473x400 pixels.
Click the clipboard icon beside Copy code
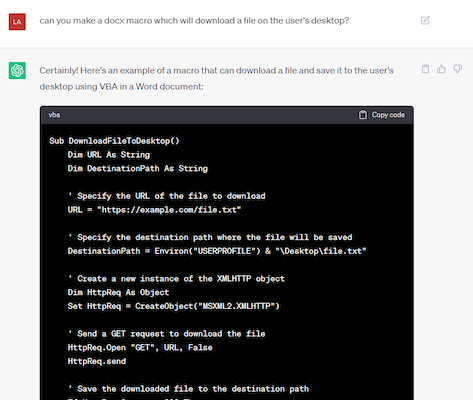click(x=363, y=115)
